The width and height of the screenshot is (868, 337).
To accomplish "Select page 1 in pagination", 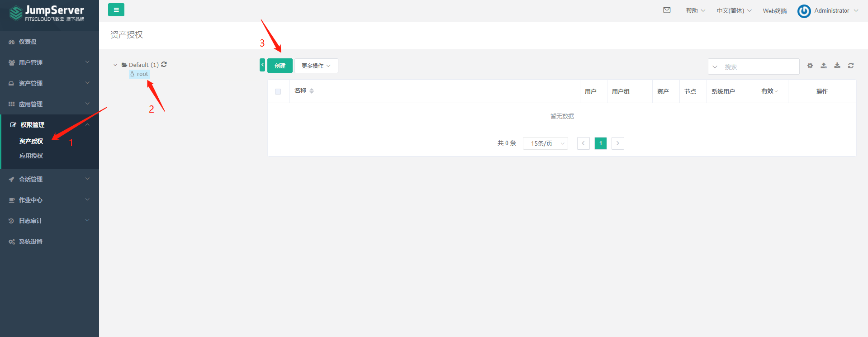I will tap(601, 143).
